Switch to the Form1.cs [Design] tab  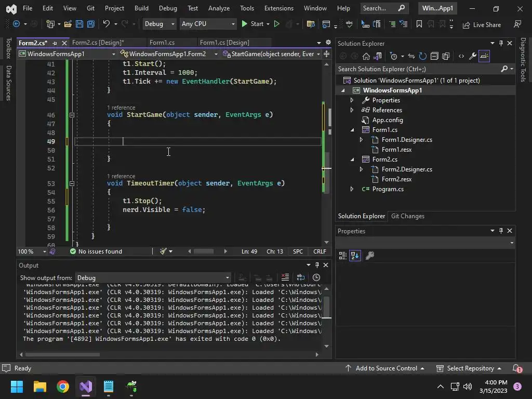pos(224,43)
